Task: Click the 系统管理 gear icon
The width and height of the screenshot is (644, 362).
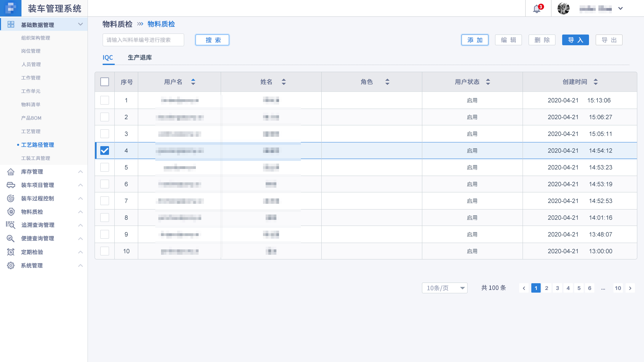Action: tap(10, 265)
